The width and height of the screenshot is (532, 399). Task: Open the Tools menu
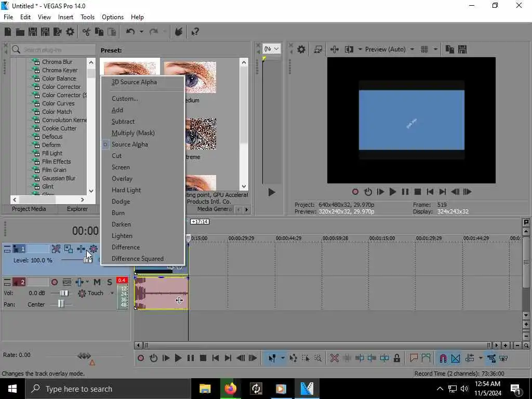(x=87, y=17)
